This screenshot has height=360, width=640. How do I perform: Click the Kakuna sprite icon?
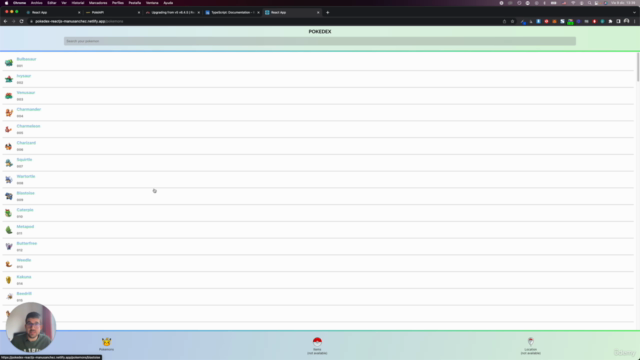9,280
